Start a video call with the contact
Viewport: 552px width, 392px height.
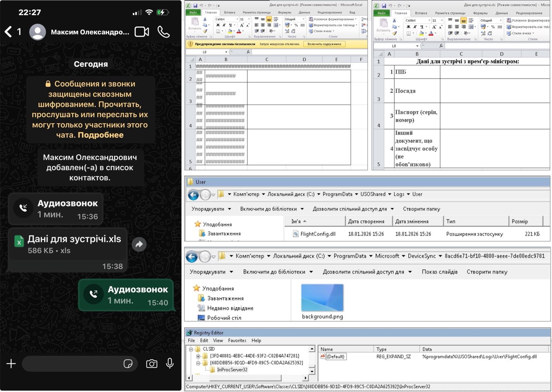tap(141, 32)
